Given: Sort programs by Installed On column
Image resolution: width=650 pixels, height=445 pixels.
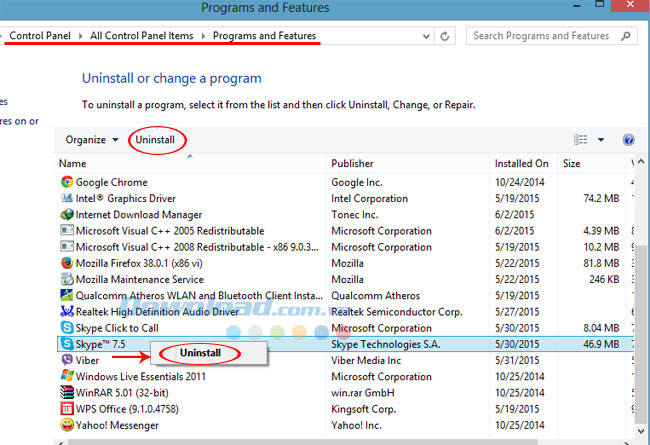Looking at the screenshot, I should (521, 163).
